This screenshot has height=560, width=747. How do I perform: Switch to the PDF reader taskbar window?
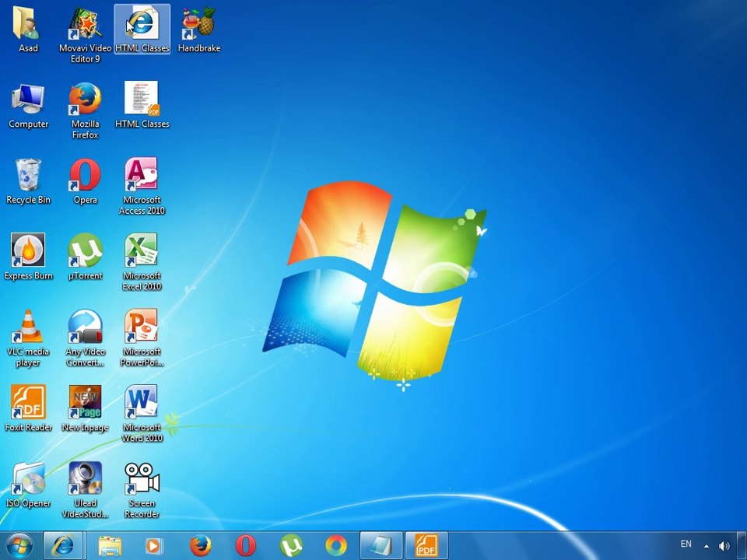(426, 546)
